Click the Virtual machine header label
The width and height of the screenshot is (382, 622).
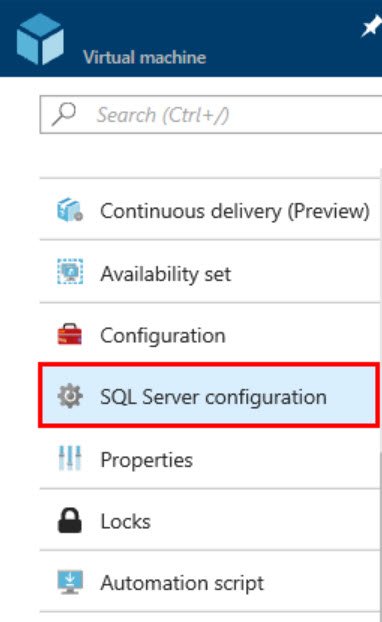point(145,58)
